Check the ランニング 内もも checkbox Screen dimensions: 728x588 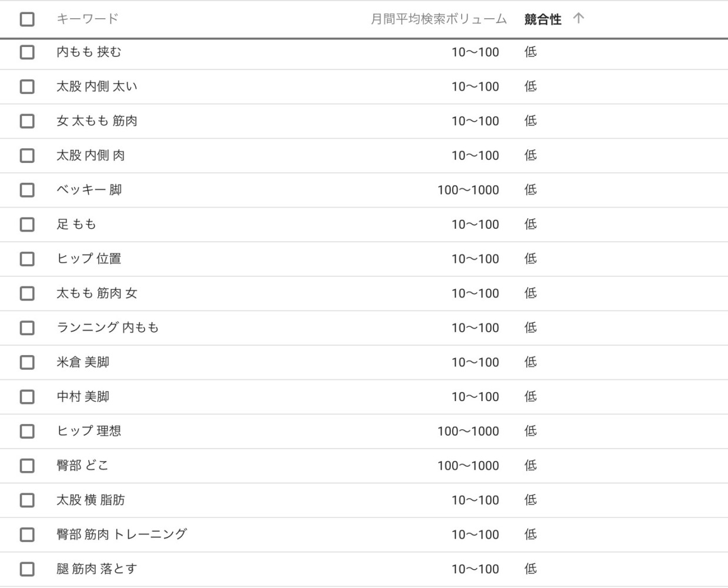(x=27, y=328)
